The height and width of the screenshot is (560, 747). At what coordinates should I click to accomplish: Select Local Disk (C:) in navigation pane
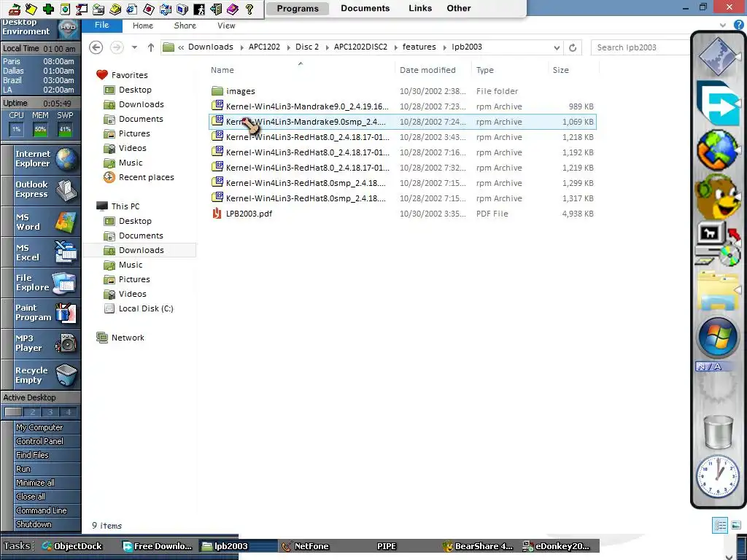(x=146, y=308)
